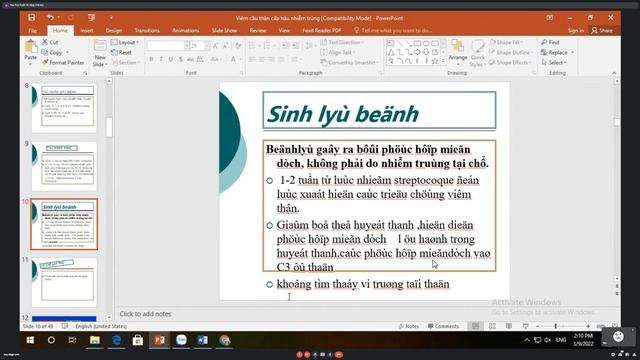This screenshot has height=360, width=640.
Task: Open Convert to SmartArt dropdown
Action: pyautogui.click(x=349, y=62)
